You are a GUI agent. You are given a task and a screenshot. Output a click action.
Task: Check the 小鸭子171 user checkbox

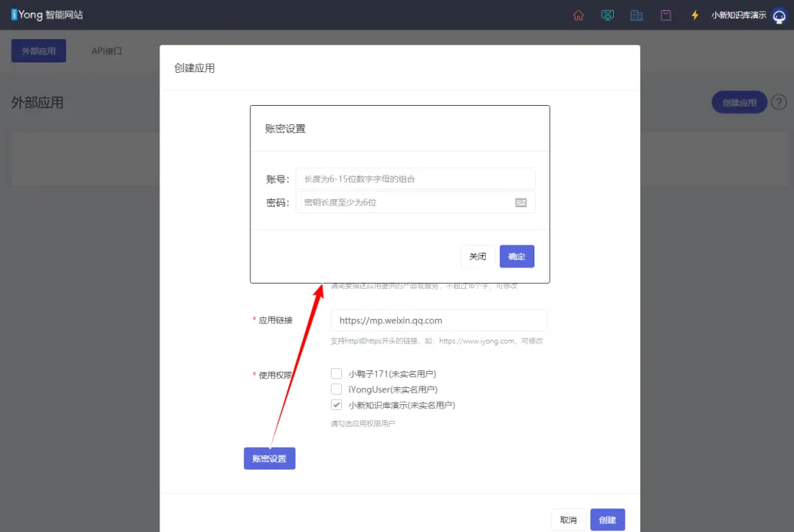point(337,373)
